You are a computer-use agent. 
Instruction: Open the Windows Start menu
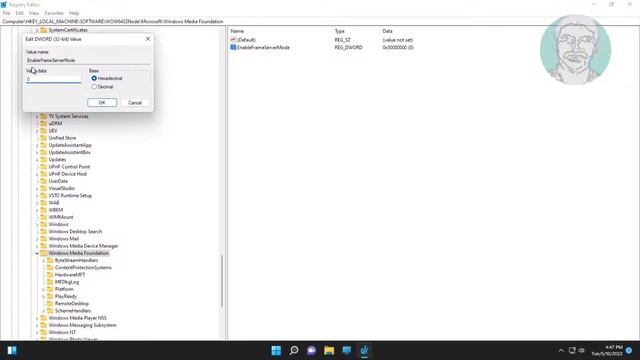[276, 350]
